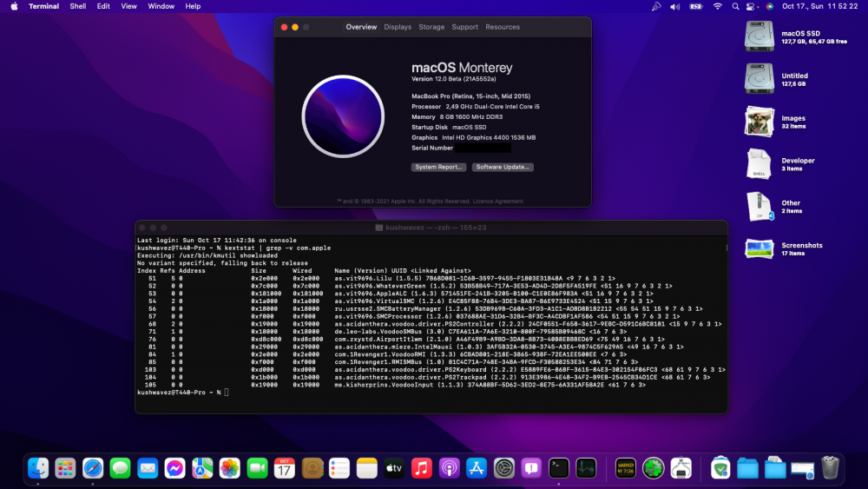The height and width of the screenshot is (489, 868).
Task: Launch Messenger from the Dock
Action: (175, 468)
